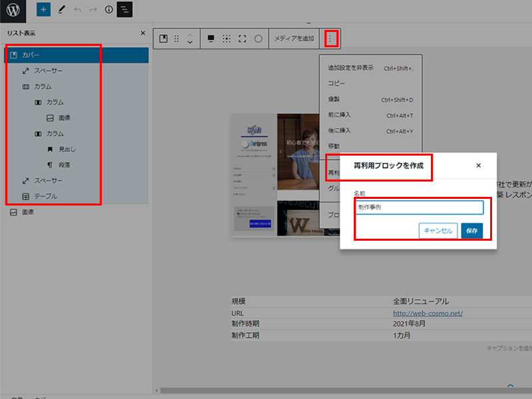The height and width of the screenshot is (399, 532).
Task: Open the content position grid icon
Action: tap(227, 39)
